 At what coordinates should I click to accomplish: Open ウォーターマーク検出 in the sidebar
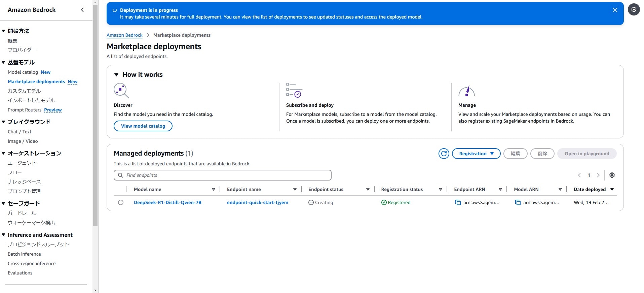tap(31, 223)
